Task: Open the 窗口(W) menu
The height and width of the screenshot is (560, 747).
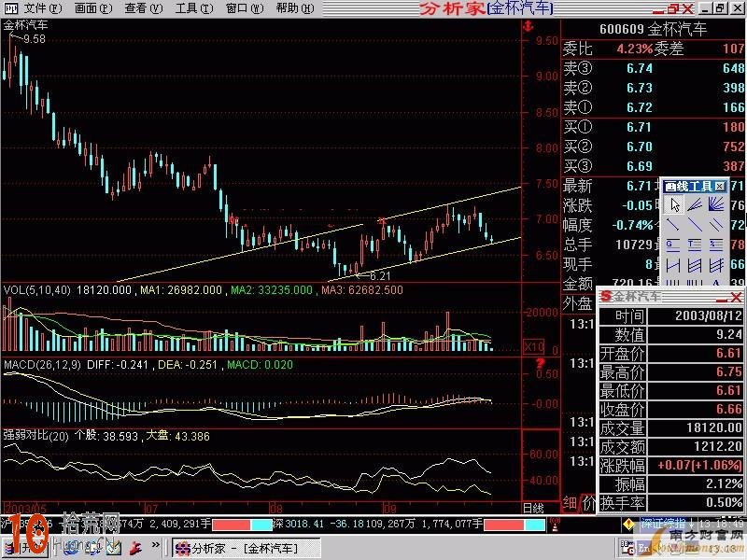Action: (x=245, y=8)
